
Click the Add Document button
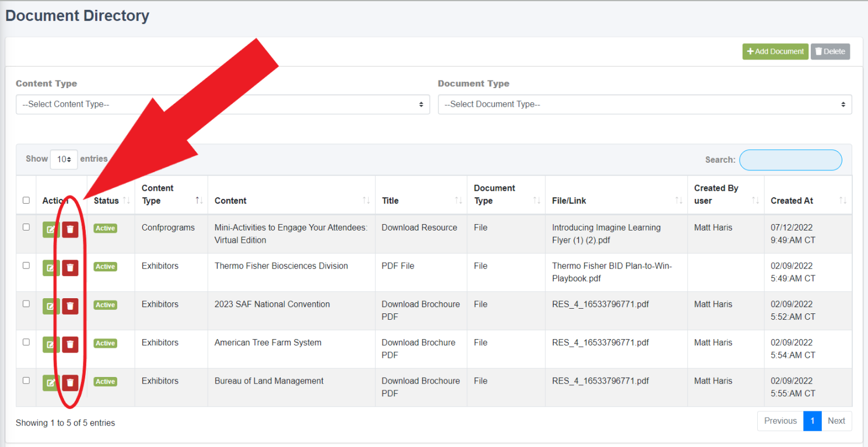coord(775,51)
